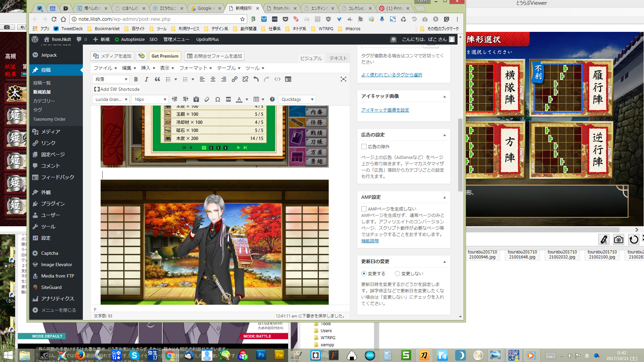Open the 挿入 editor menu

[x=148, y=68]
